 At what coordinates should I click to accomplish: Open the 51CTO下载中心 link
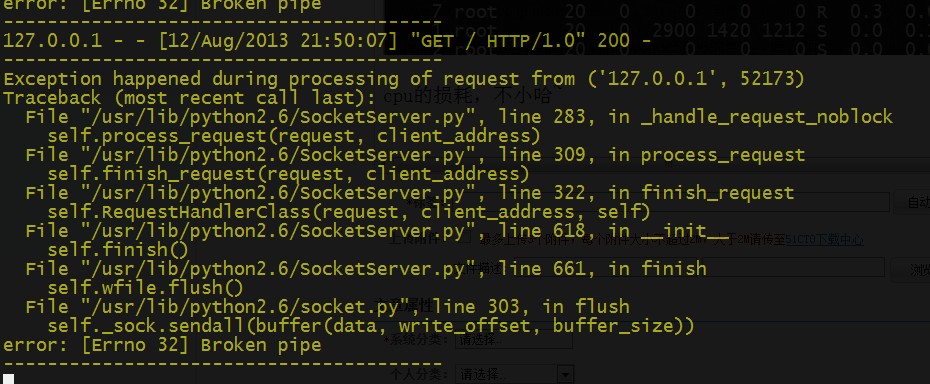tap(824, 240)
